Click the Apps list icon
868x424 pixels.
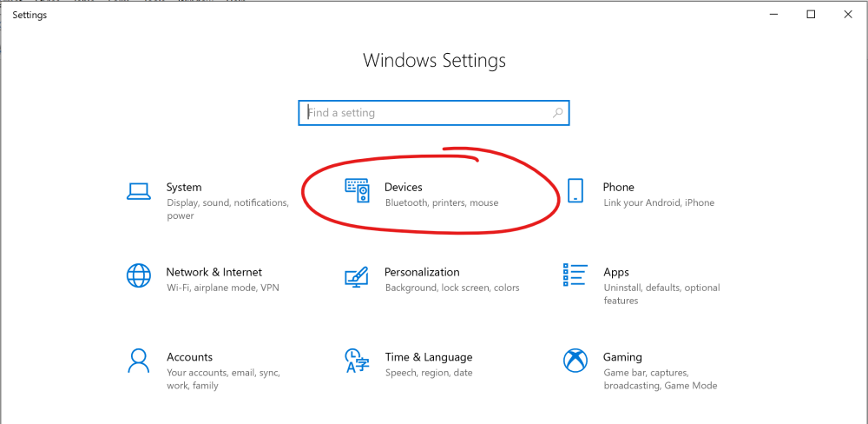[575, 275]
